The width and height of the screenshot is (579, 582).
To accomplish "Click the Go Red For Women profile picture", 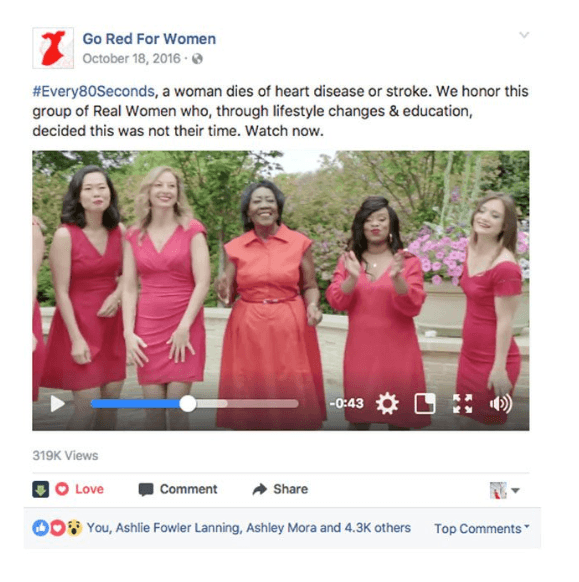I will (53, 48).
